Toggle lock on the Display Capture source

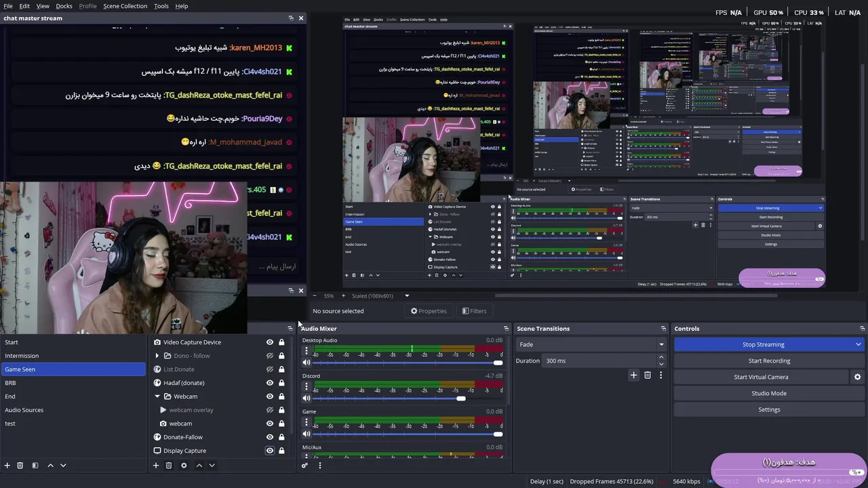(281, 451)
